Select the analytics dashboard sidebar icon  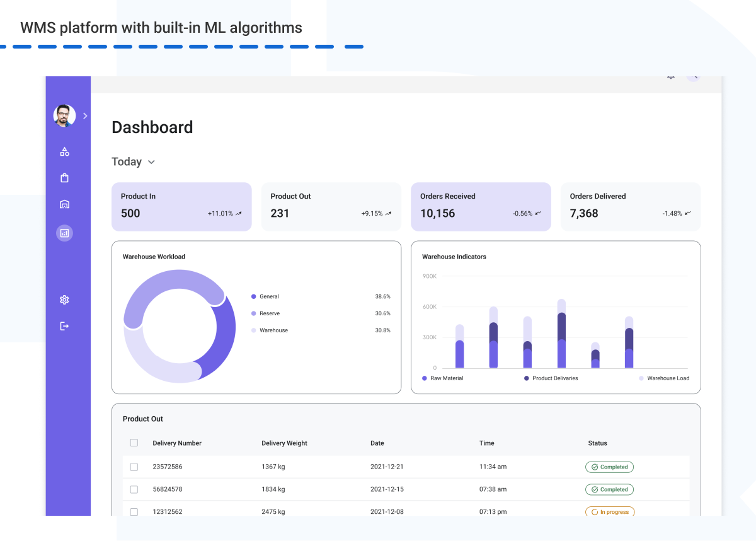pos(64,233)
